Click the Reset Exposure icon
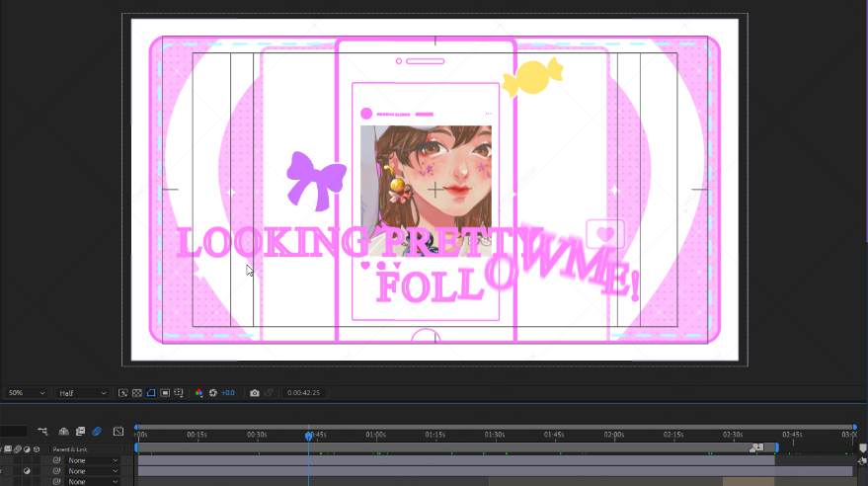The height and width of the screenshot is (486, 868). [x=213, y=393]
